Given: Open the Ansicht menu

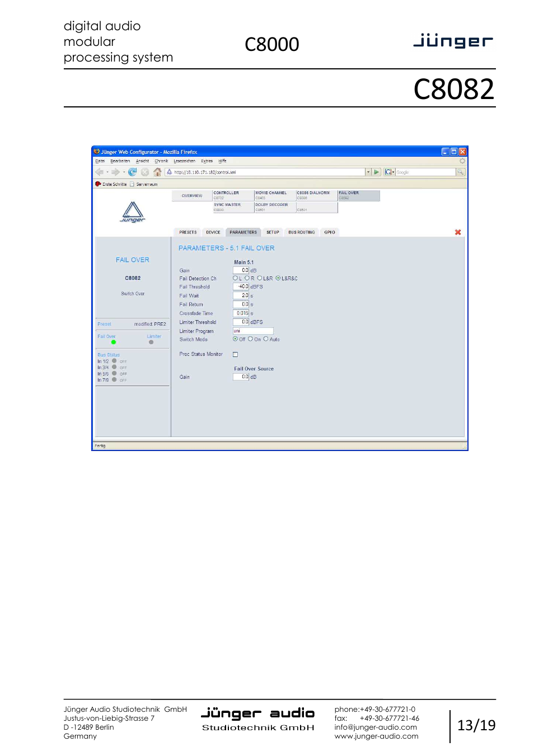Looking at the screenshot, I should pos(143,161).
